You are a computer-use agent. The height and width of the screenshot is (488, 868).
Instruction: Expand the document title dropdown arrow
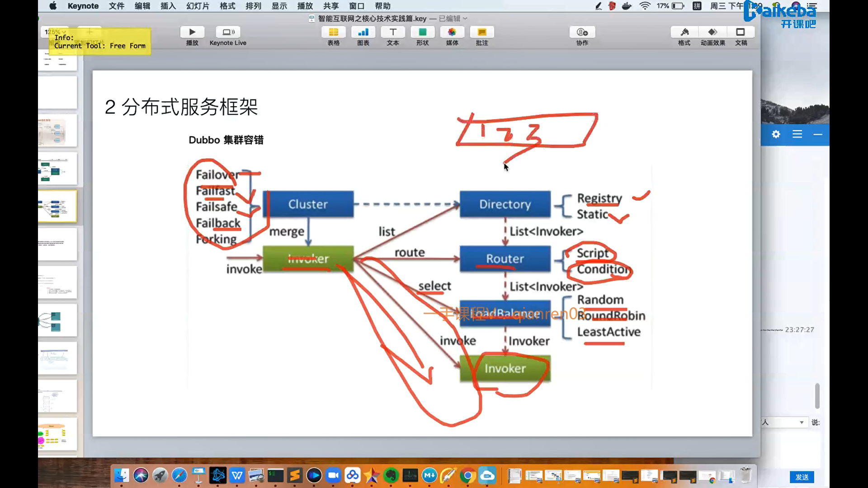(x=465, y=19)
